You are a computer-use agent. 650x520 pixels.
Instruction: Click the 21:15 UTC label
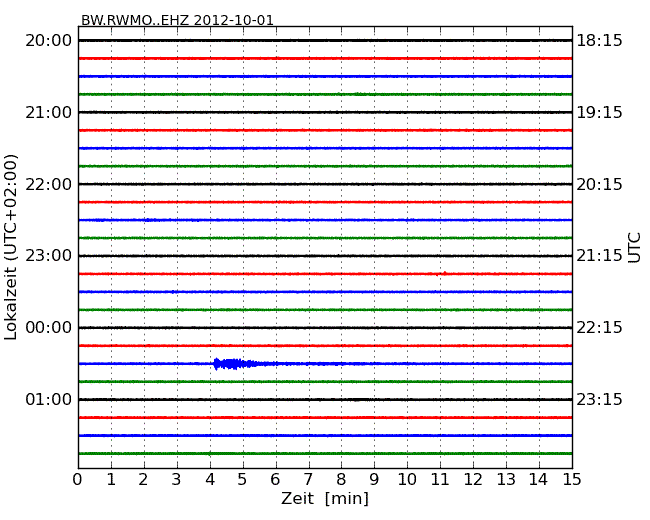point(599,256)
